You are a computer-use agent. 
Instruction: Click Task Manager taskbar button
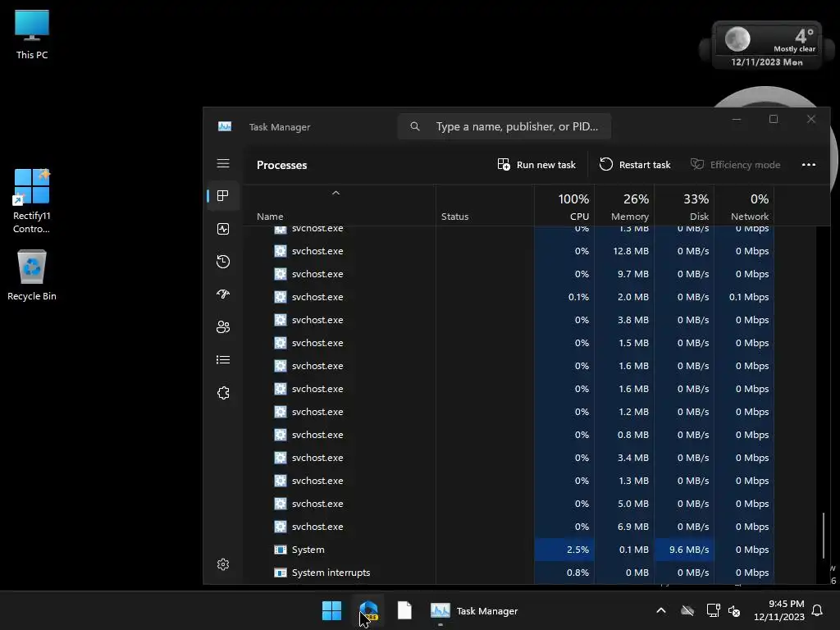click(474, 610)
